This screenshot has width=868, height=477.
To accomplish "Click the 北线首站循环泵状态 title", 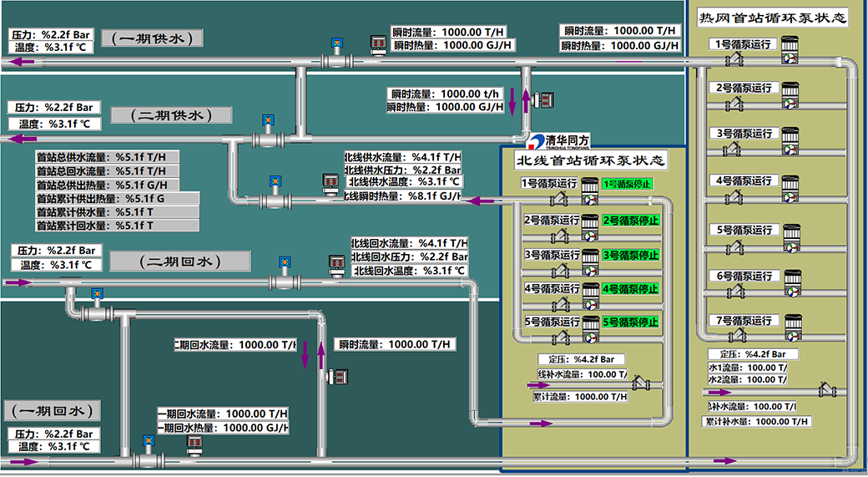I will (x=590, y=160).
